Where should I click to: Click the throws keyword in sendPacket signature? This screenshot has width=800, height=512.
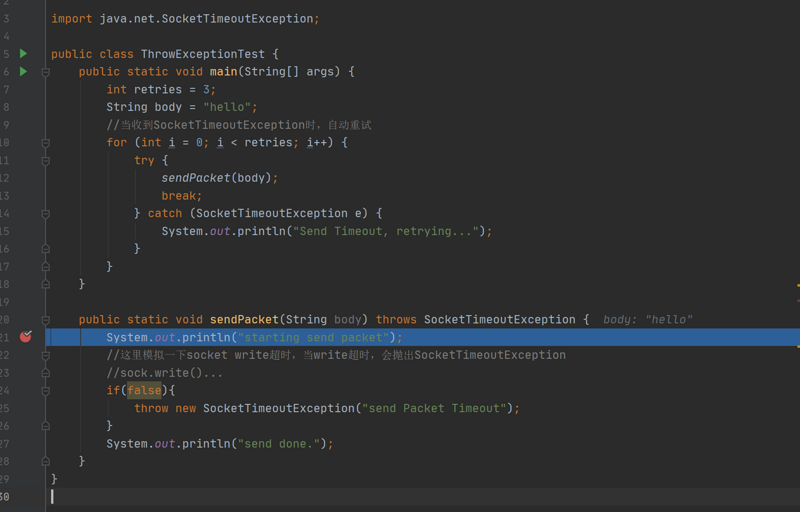pos(396,320)
